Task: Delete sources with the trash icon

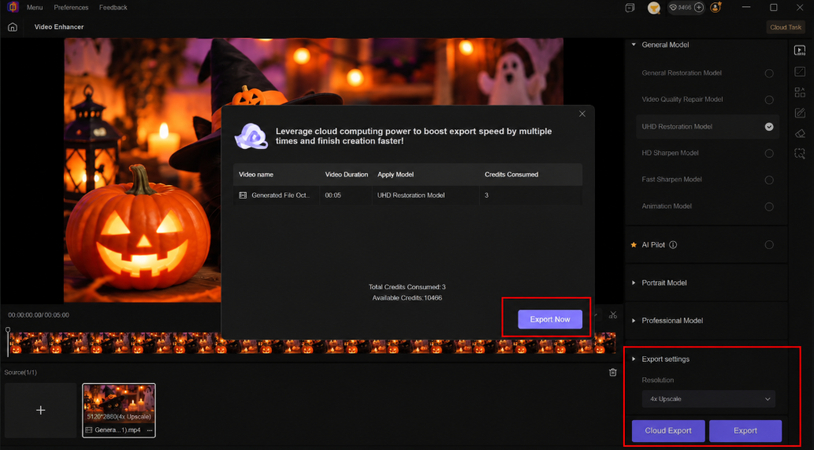Action: (613, 372)
